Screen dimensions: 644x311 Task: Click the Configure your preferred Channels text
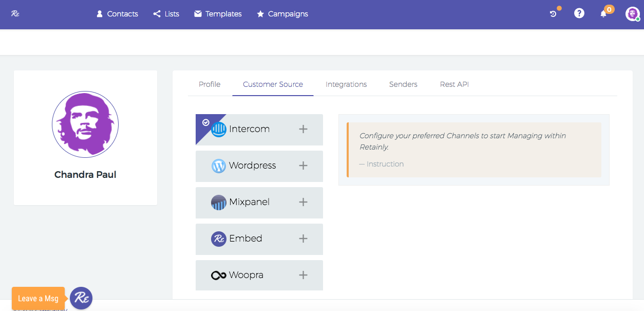point(463,141)
